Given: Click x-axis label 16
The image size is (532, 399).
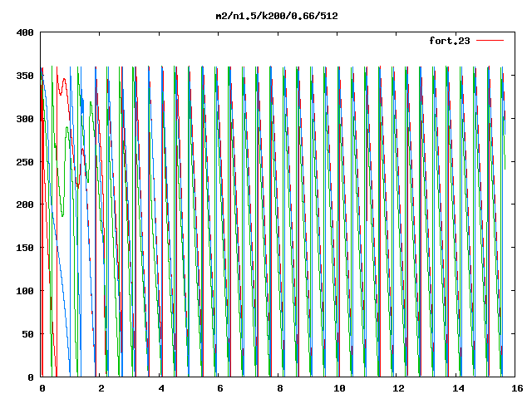Looking at the screenshot, I should click(517, 388).
